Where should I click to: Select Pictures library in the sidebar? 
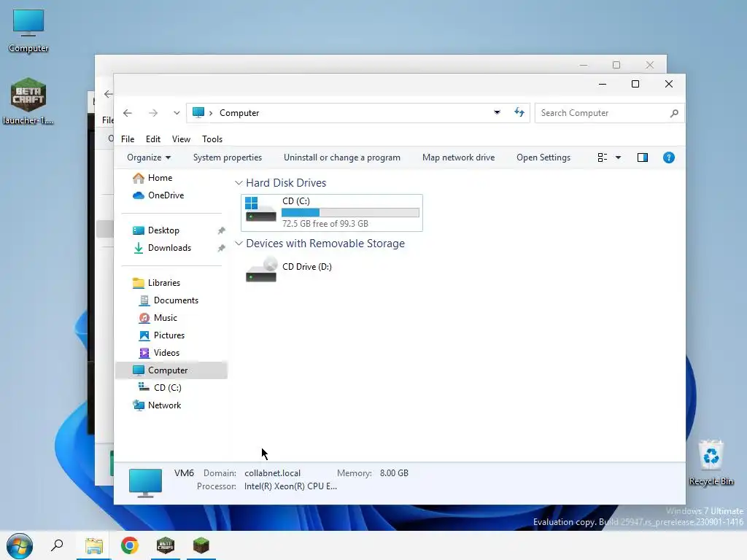169,335
